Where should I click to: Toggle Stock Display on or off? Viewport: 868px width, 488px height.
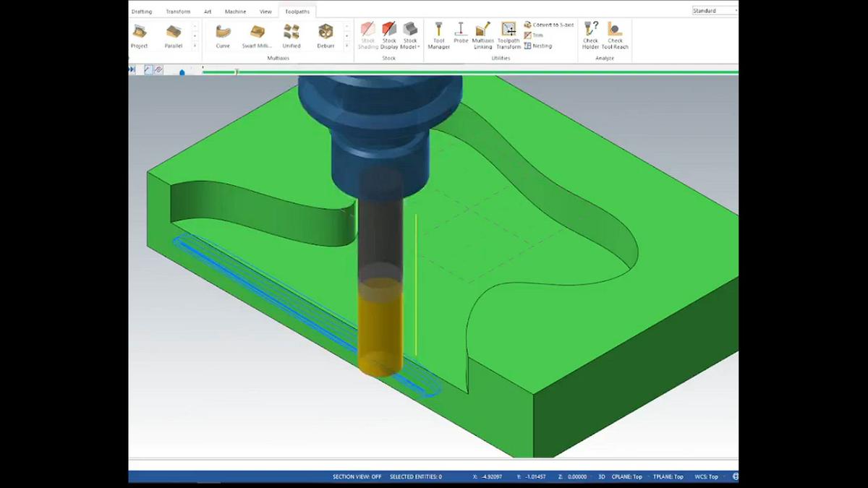click(x=389, y=36)
